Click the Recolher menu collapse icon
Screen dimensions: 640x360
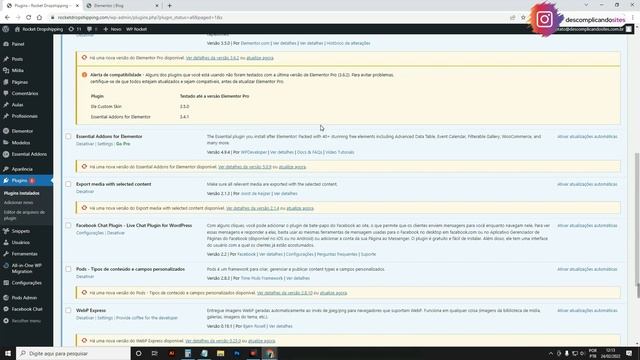click(x=6, y=321)
